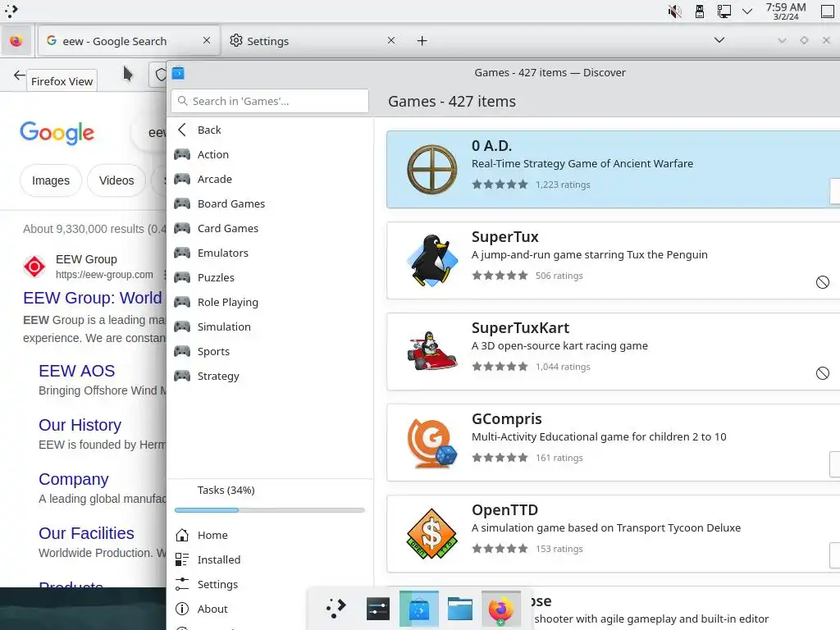The width and height of the screenshot is (840, 630).
Task: Open the Installed apps page
Action: (x=269, y=559)
